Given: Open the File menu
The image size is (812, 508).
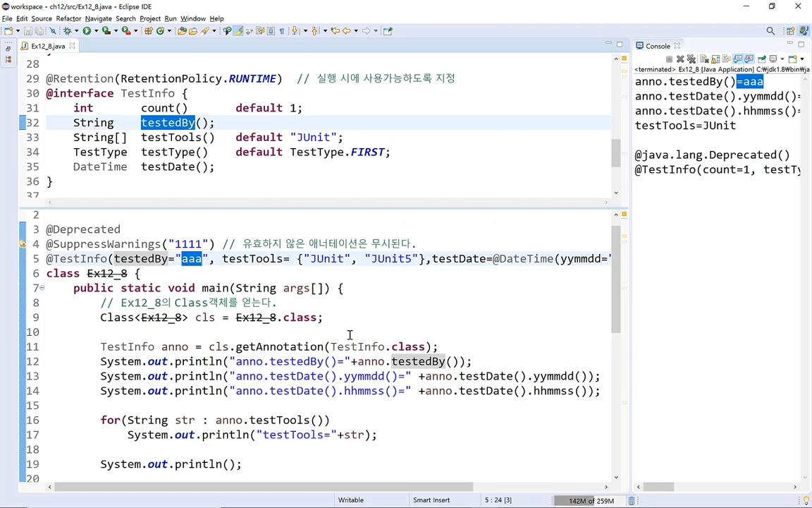Looking at the screenshot, I should point(7,18).
